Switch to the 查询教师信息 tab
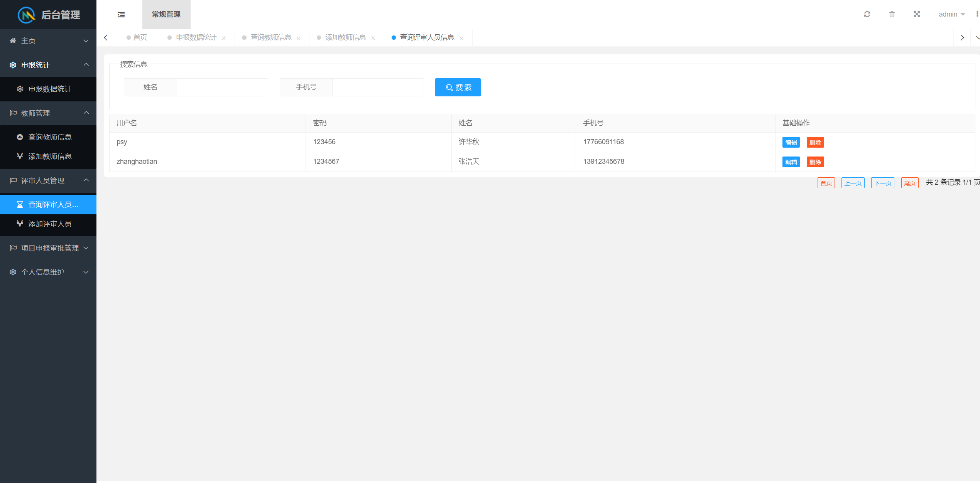980x483 pixels. 271,37
